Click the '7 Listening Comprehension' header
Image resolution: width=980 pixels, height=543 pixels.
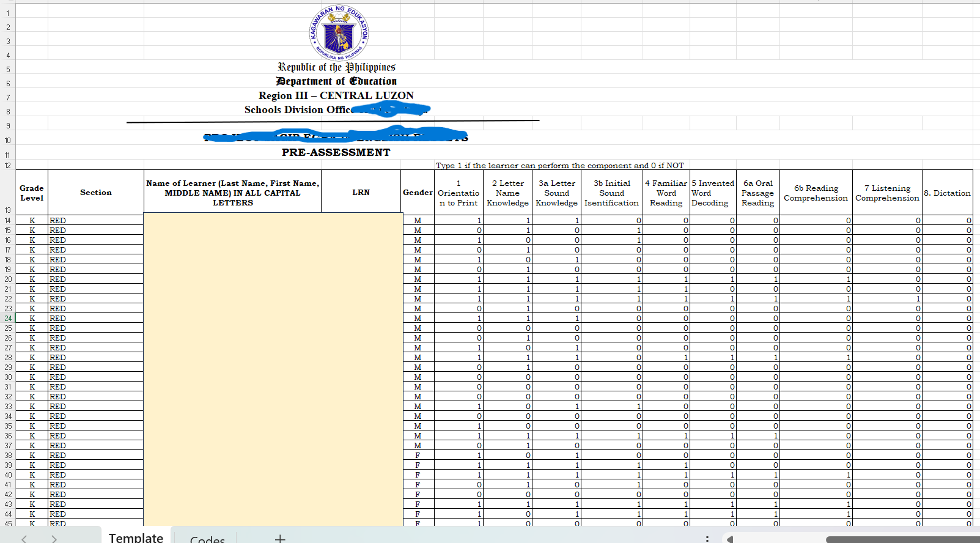[887, 193]
